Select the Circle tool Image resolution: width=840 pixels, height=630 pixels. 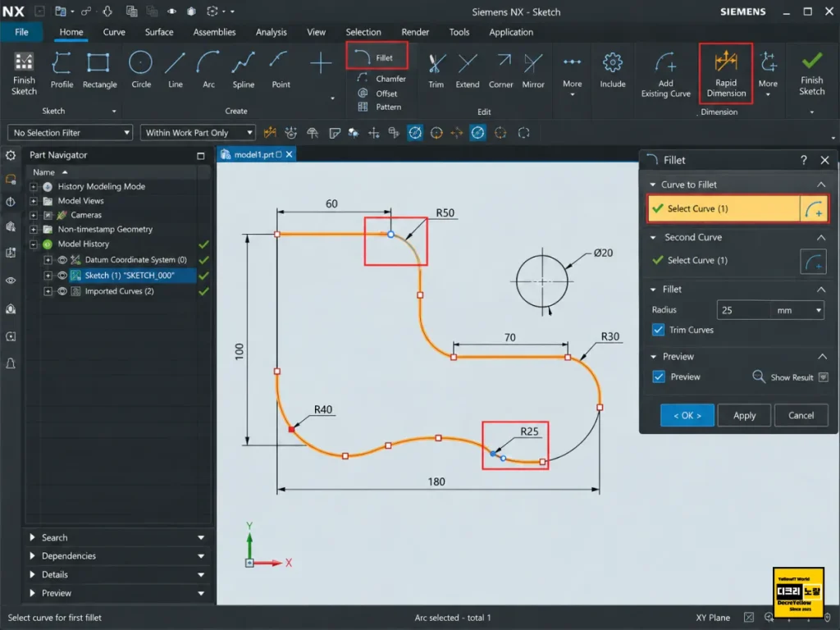click(x=141, y=71)
